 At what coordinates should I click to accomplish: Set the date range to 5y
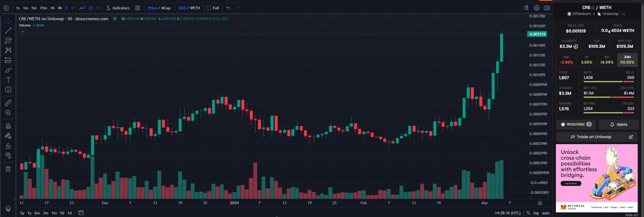coord(22,213)
